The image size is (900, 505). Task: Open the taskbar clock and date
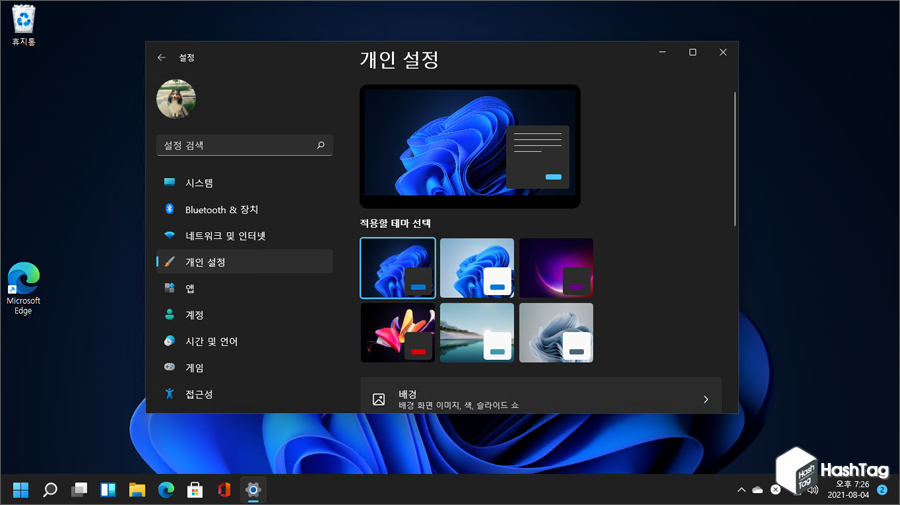click(848, 490)
